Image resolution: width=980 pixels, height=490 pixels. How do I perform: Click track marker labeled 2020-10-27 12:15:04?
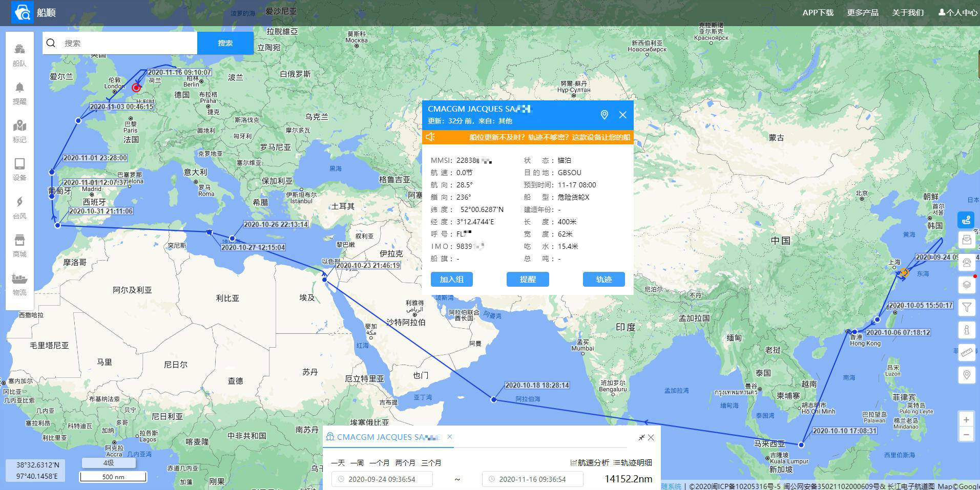pos(209,232)
